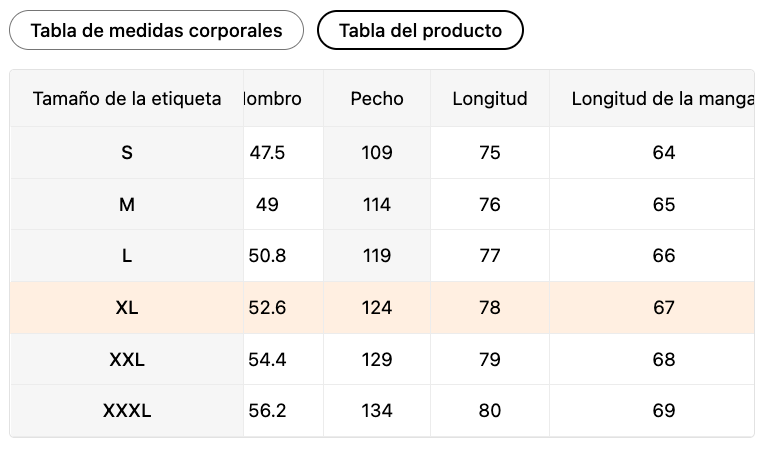Select the Tabla del producto tab
772x458 pixels.
(x=420, y=30)
